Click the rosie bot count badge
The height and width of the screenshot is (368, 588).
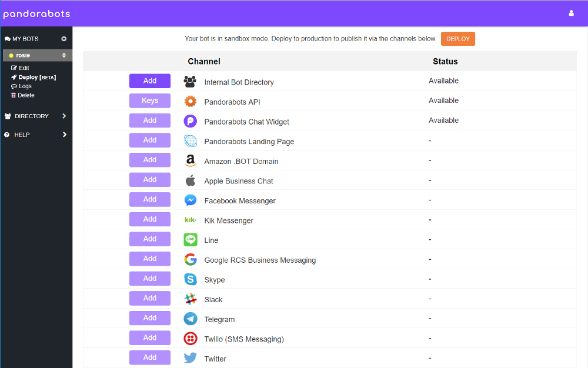pos(64,55)
